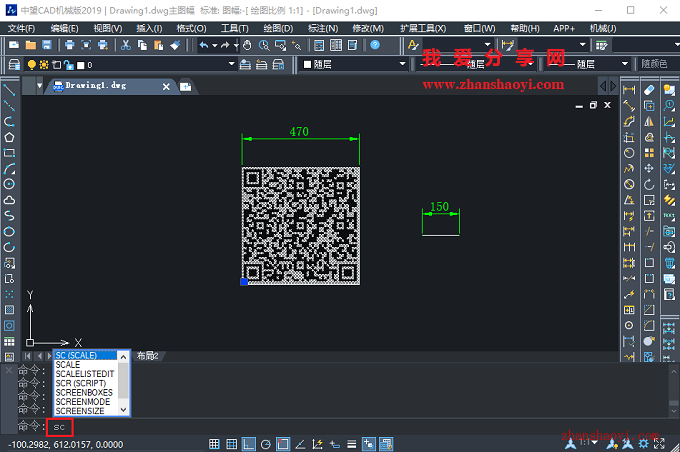Image resolution: width=680 pixels, height=452 pixels.
Task: Toggle Object Snap Tracking in status bar
Action: click(x=300, y=444)
